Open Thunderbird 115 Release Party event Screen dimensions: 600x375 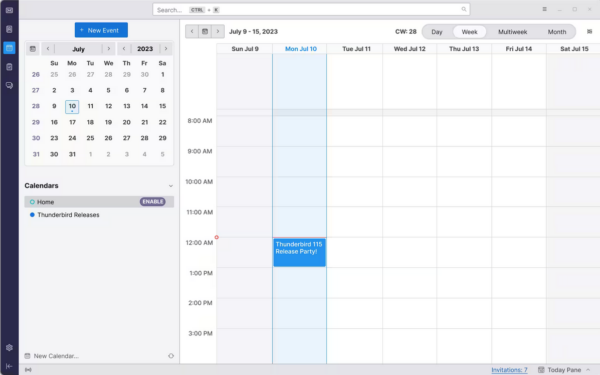pos(299,252)
